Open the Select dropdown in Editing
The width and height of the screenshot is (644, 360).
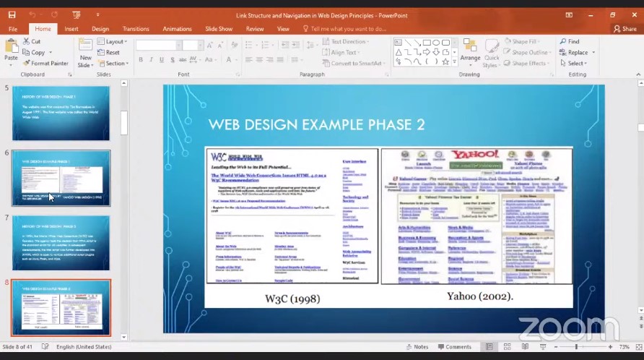click(573, 64)
